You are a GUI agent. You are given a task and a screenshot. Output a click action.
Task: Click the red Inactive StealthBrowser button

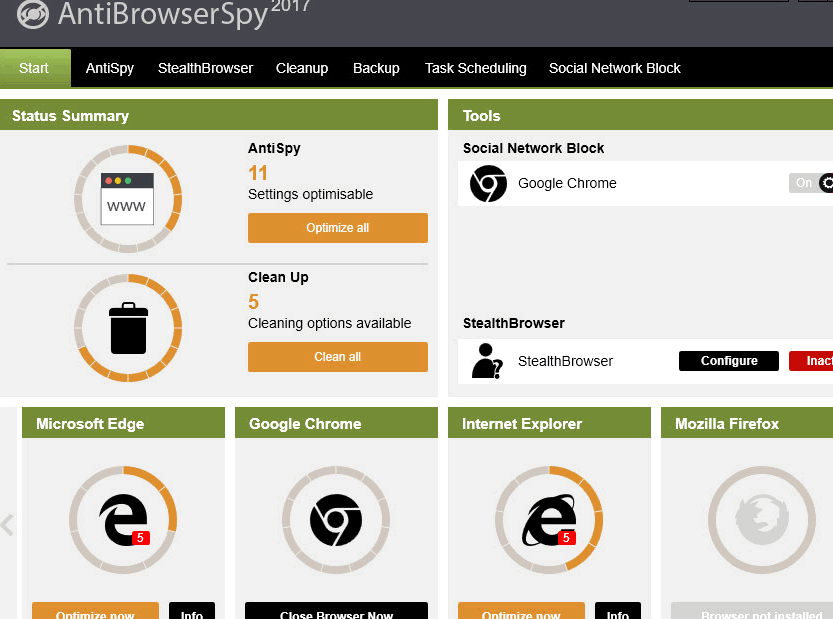[811, 361]
